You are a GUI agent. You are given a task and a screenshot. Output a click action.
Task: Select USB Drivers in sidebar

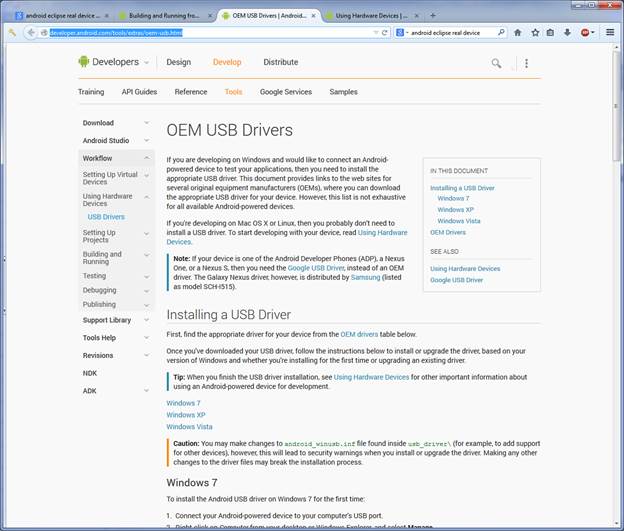[x=106, y=217]
